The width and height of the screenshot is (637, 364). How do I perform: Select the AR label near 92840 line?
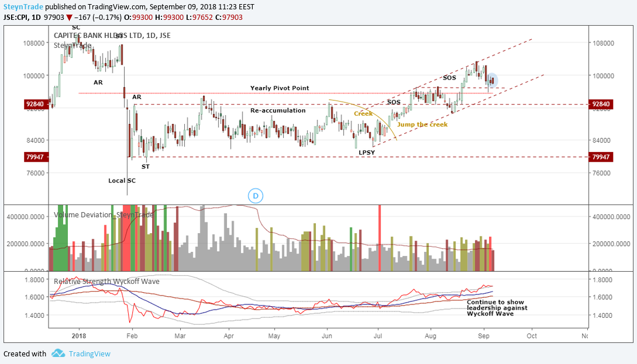(x=136, y=97)
